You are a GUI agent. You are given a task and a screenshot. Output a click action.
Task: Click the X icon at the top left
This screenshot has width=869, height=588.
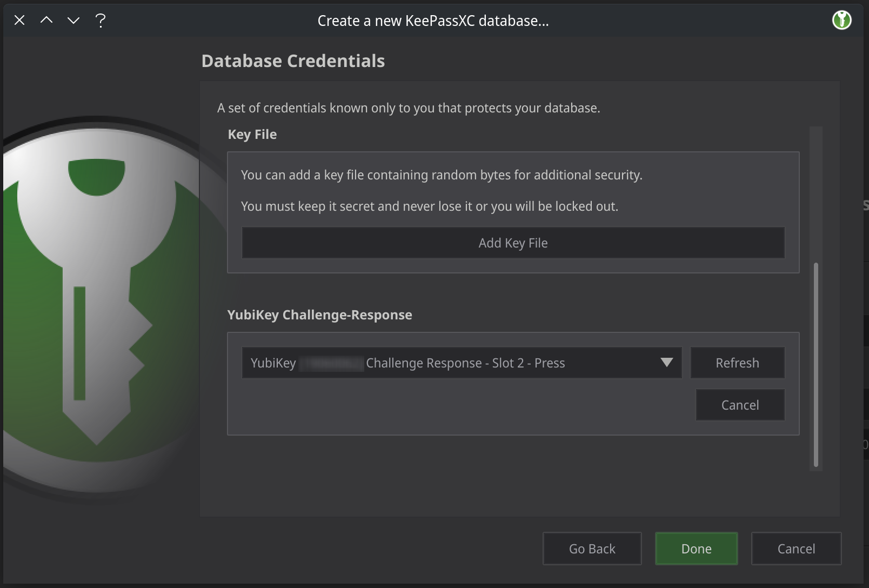click(x=19, y=20)
